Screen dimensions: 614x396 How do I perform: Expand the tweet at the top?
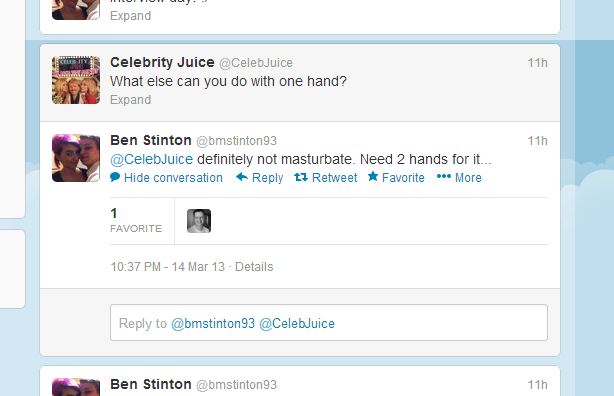[x=130, y=16]
